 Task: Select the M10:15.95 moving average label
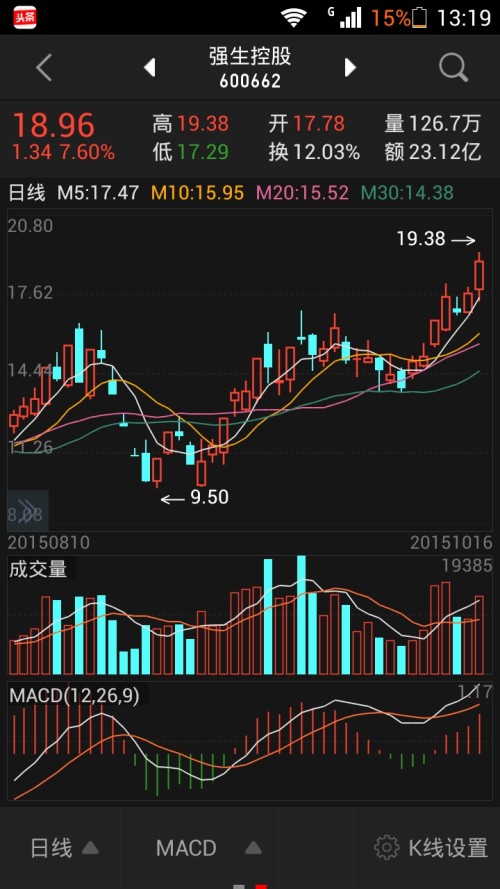pos(197,193)
